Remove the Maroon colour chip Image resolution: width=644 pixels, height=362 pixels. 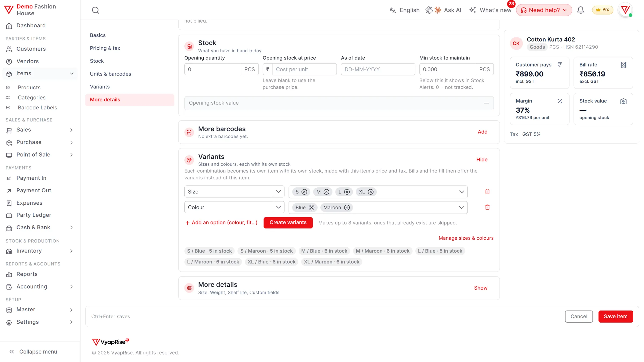[347, 207]
